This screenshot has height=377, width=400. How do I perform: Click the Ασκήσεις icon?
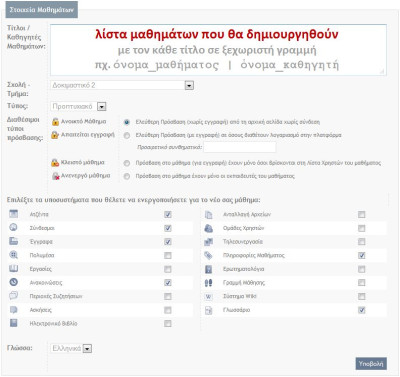(x=13, y=310)
